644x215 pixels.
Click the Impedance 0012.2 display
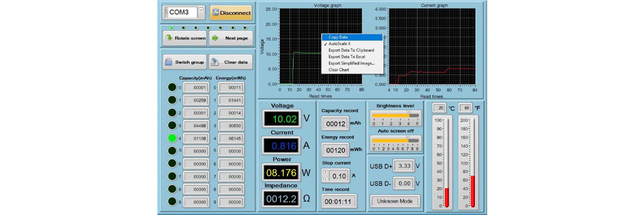point(281,199)
